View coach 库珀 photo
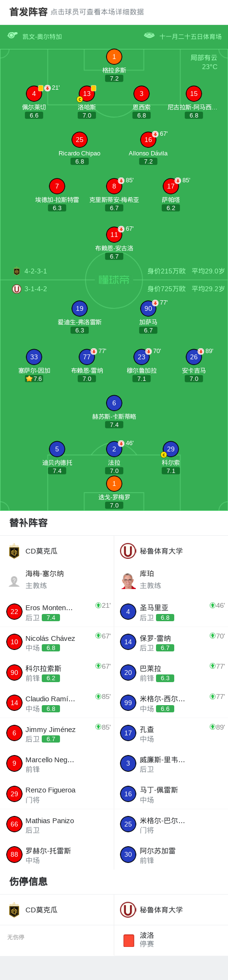The height and width of the screenshot is (980, 228). click(x=128, y=580)
